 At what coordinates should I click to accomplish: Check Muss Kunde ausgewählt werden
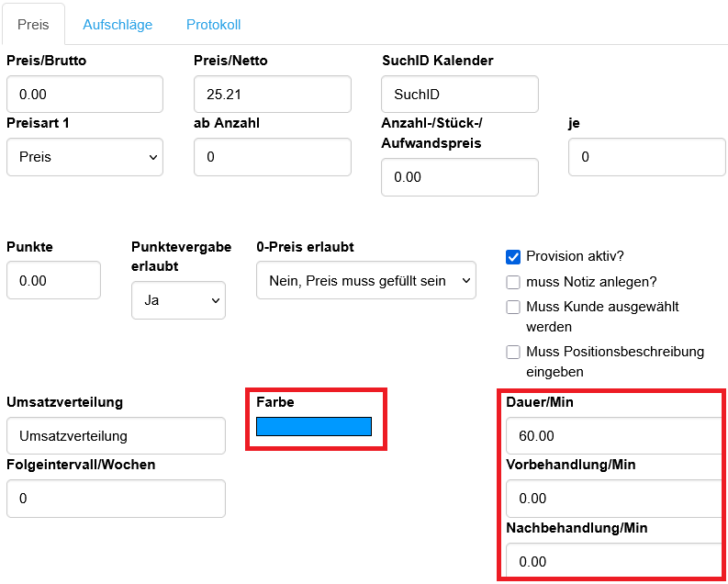(x=513, y=307)
